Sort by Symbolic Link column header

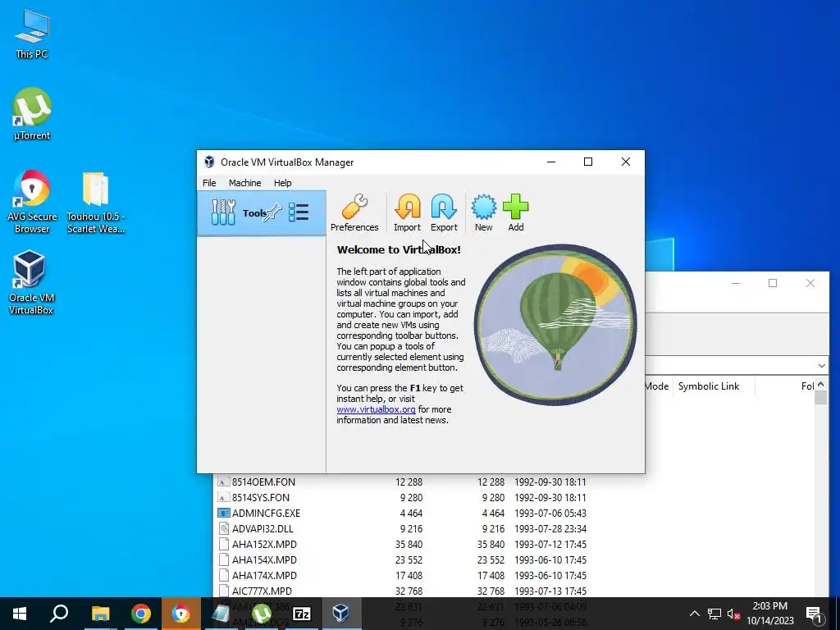pos(708,386)
